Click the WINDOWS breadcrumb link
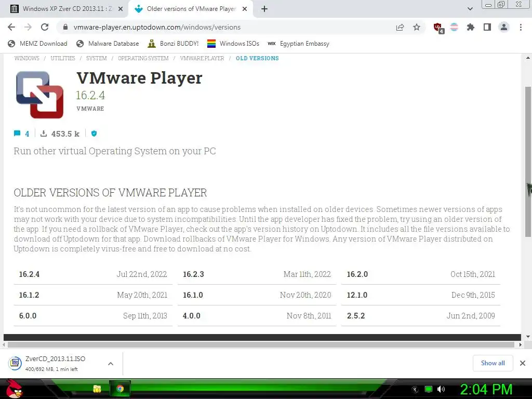532x399 pixels. coord(27,58)
